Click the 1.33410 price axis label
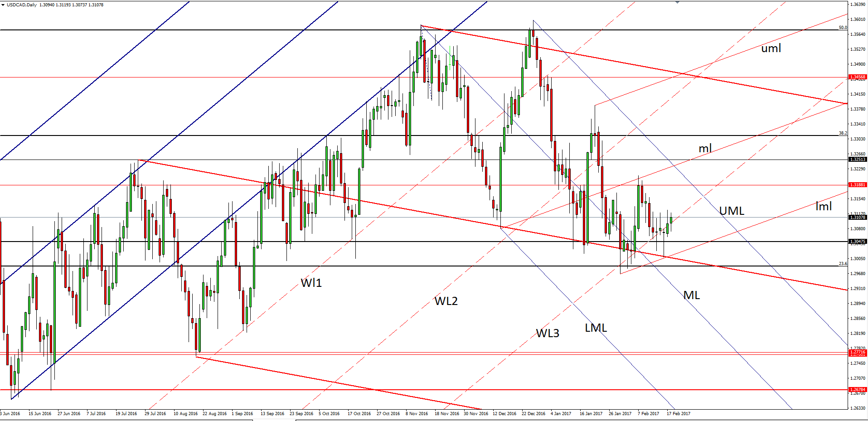The height and width of the screenshot is (421, 868). (858, 124)
